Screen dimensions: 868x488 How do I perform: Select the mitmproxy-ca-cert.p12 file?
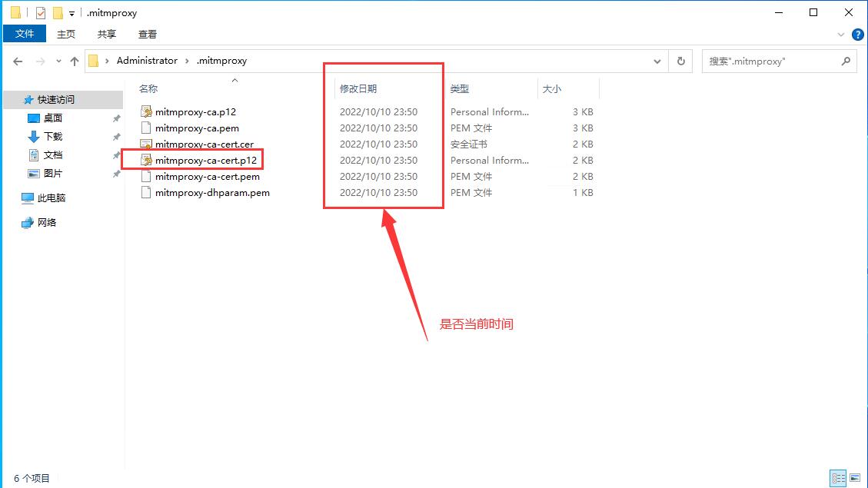click(206, 160)
